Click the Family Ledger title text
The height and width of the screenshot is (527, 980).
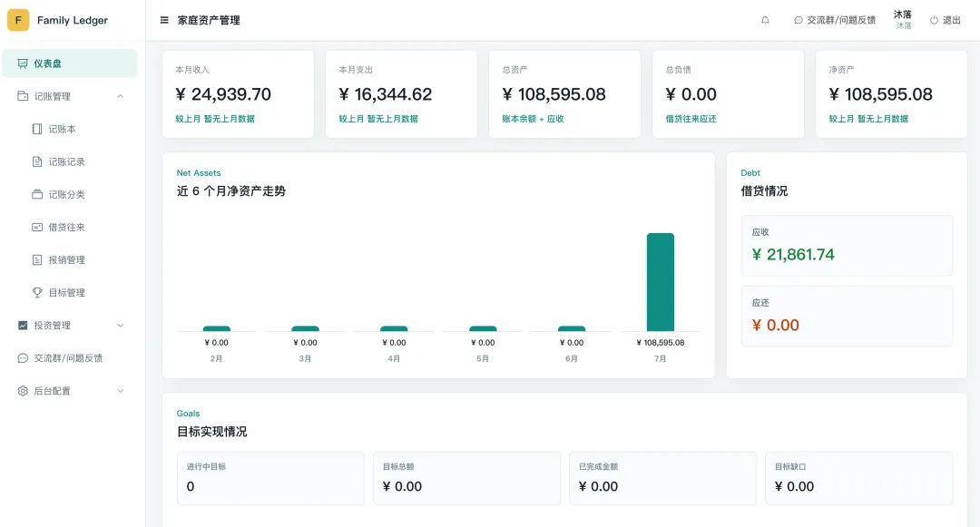point(73,20)
